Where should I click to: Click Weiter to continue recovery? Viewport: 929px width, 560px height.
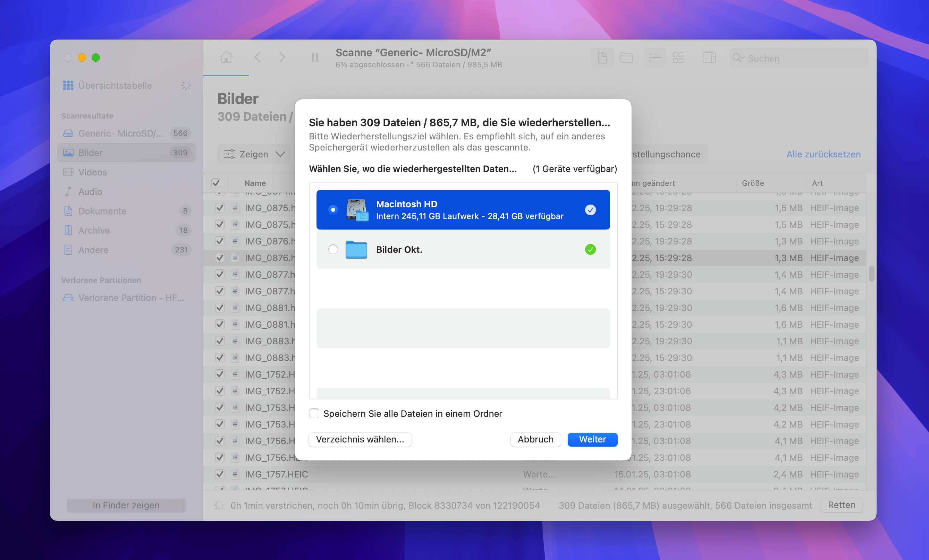(592, 439)
